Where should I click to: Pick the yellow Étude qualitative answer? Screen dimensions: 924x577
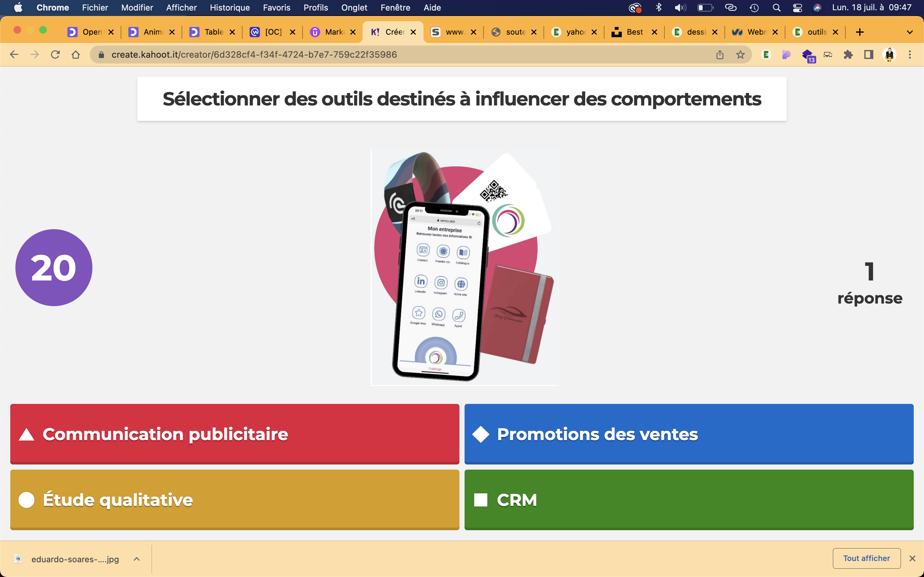click(235, 499)
